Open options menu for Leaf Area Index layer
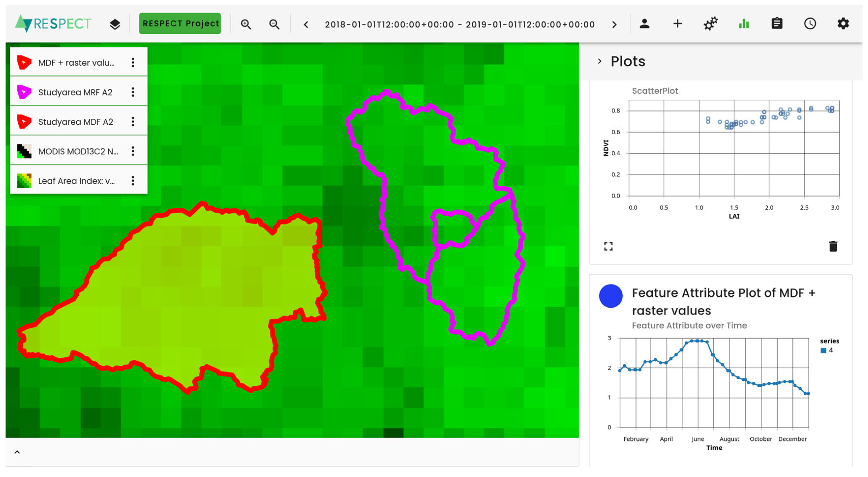 [133, 181]
